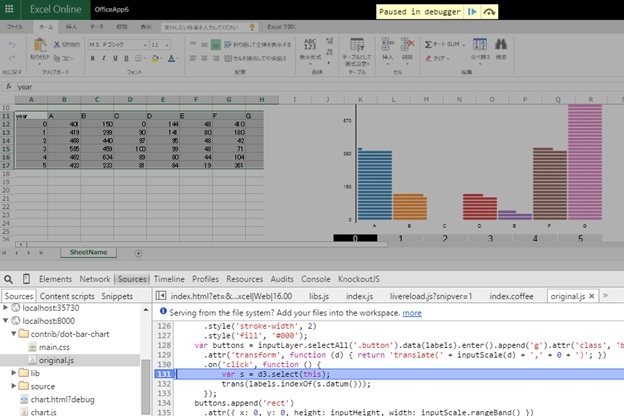This screenshot has height=416, width=624.
Task: Click merge and center cells
Action: (x=255, y=58)
